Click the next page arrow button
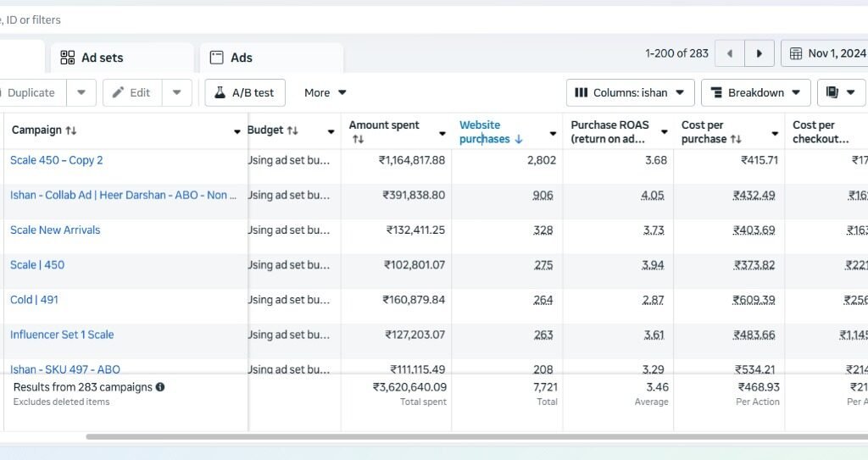Viewport: 868px width, 460px height. 759,53
